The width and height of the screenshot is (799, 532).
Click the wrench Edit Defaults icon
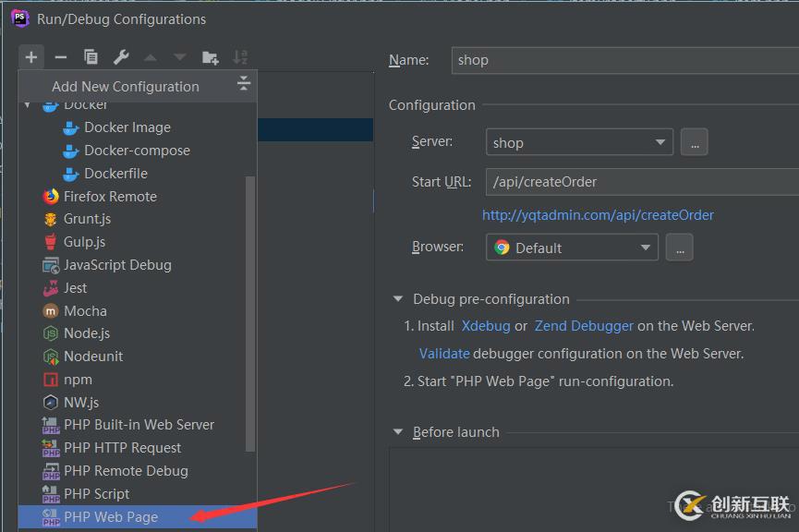(x=121, y=57)
